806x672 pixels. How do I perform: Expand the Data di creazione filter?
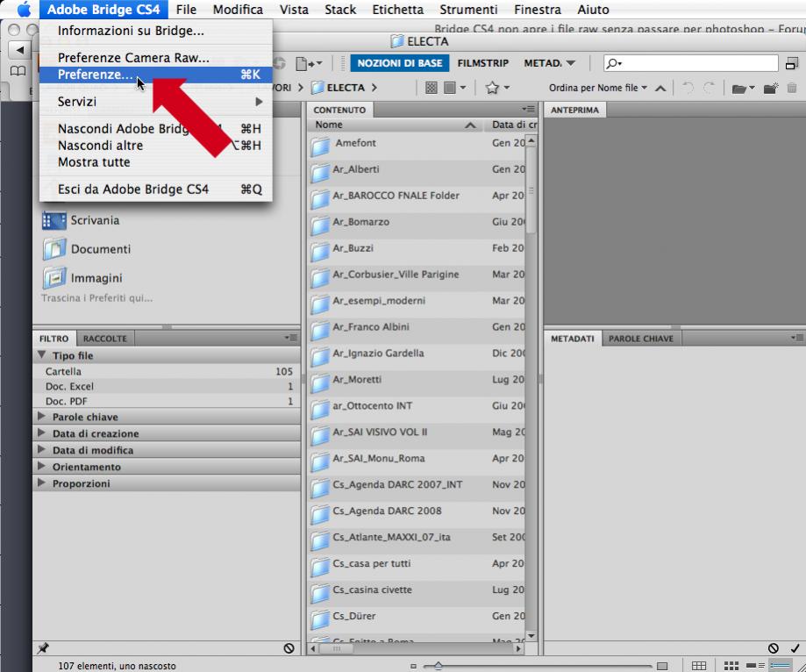click(x=41, y=433)
